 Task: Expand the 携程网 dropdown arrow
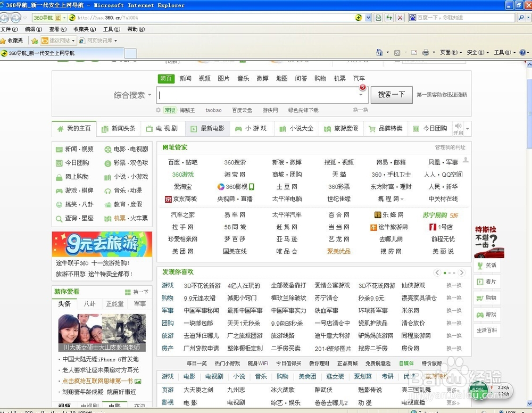click(402, 199)
